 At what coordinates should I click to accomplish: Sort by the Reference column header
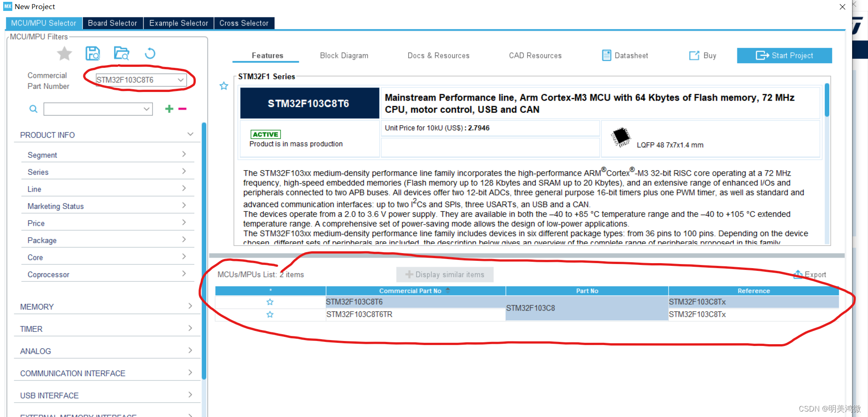pyautogui.click(x=753, y=290)
